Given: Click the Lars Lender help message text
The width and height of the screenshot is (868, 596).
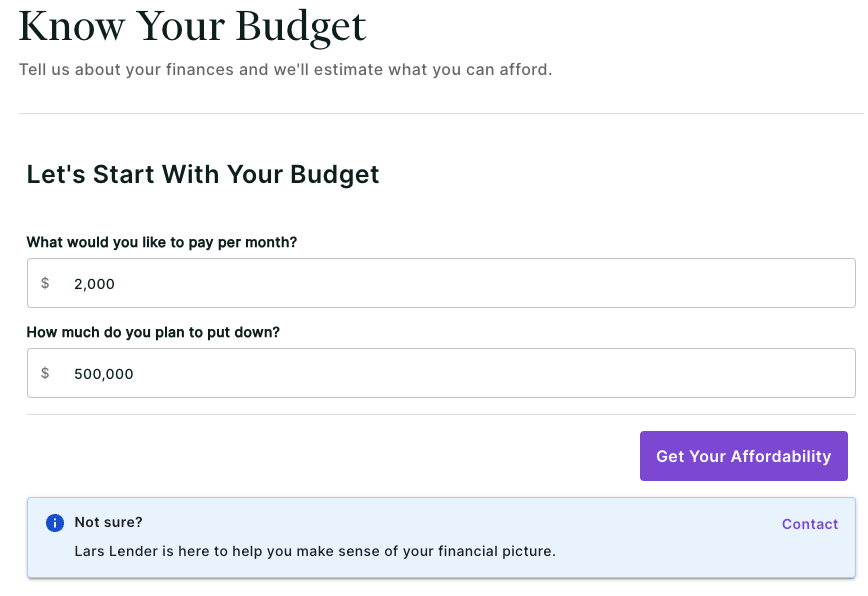Looking at the screenshot, I should tap(315, 551).
